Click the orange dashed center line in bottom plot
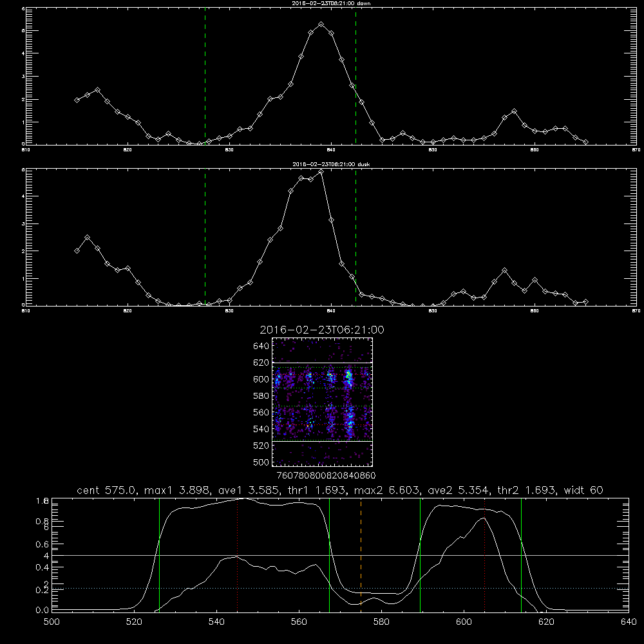This screenshot has height=644, width=644. point(361,554)
